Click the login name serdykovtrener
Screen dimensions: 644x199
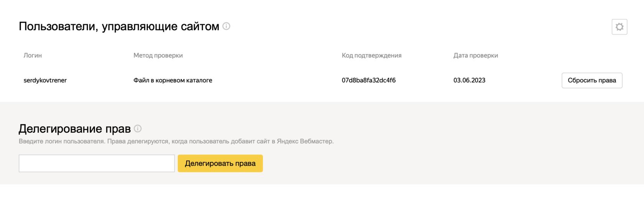(45, 80)
